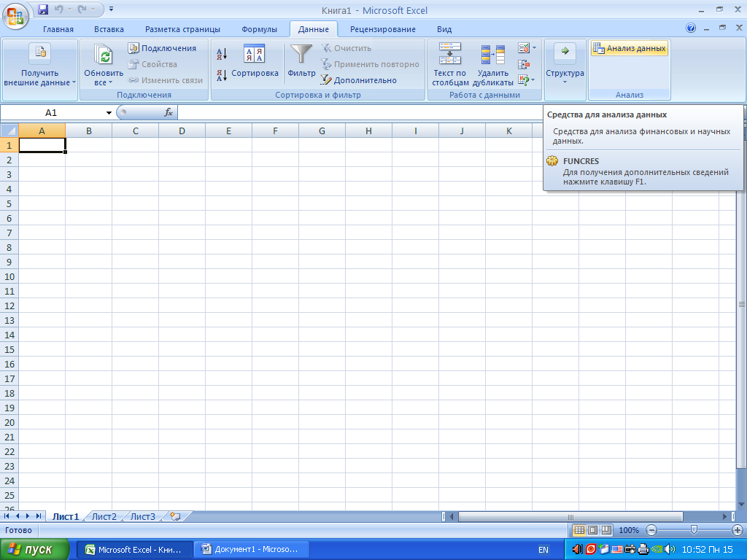
Task: Click the horizontal scrollbar thumb
Action: point(570,517)
